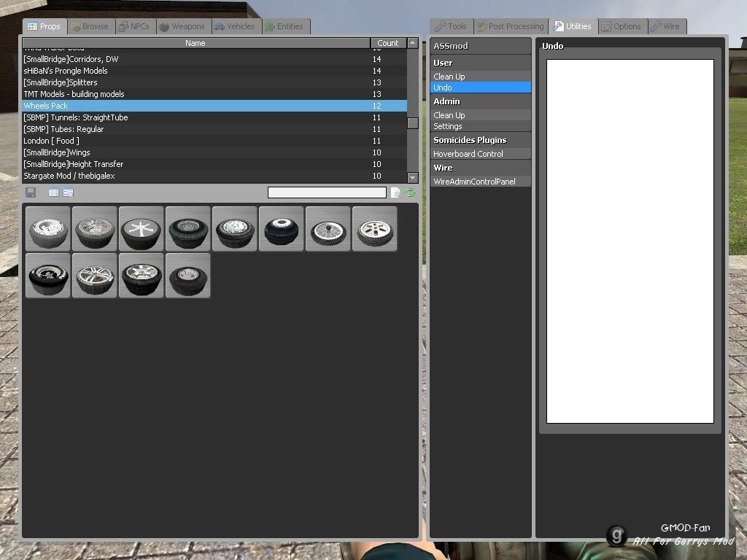Select the [SBMP] Tubes: Regular row
The width and height of the screenshot is (747, 560).
point(214,129)
